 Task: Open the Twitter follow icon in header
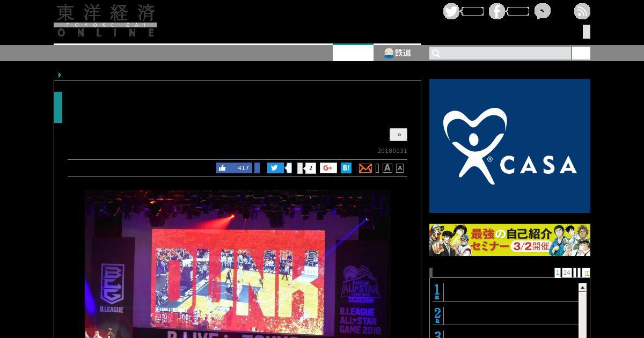pyautogui.click(x=451, y=11)
